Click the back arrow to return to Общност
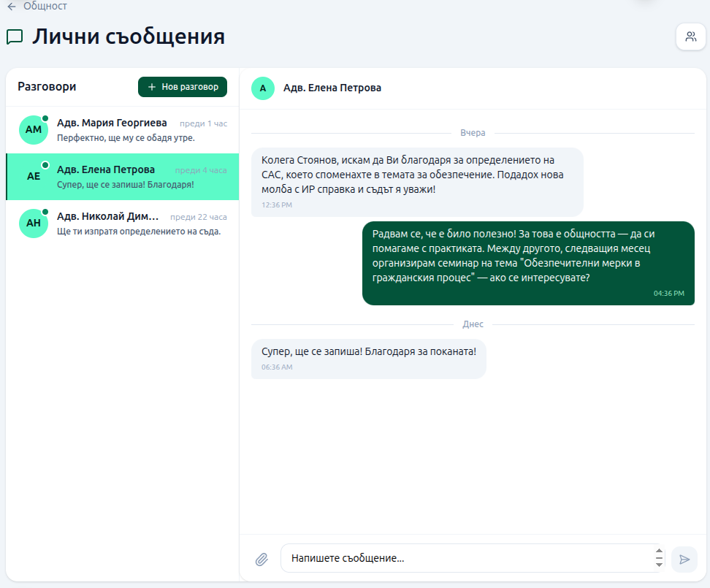710x588 pixels. [x=11, y=6]
